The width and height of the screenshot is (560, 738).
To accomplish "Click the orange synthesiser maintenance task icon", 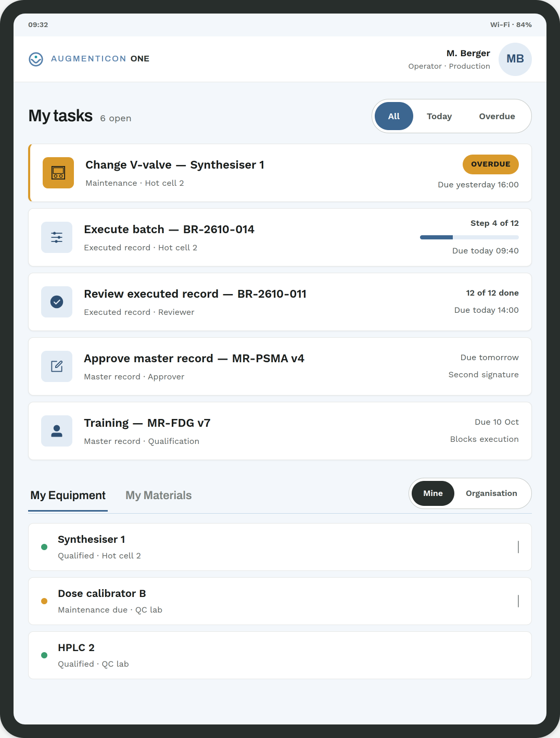I will pos(58,173).
